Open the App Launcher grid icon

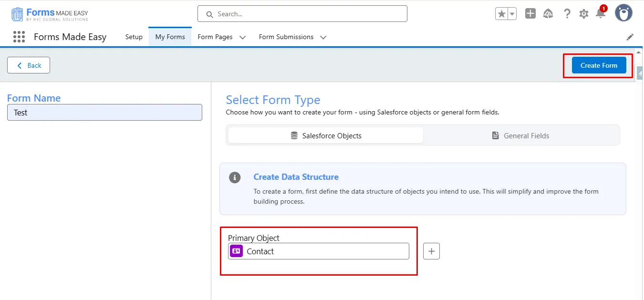(x=19, y=37)
